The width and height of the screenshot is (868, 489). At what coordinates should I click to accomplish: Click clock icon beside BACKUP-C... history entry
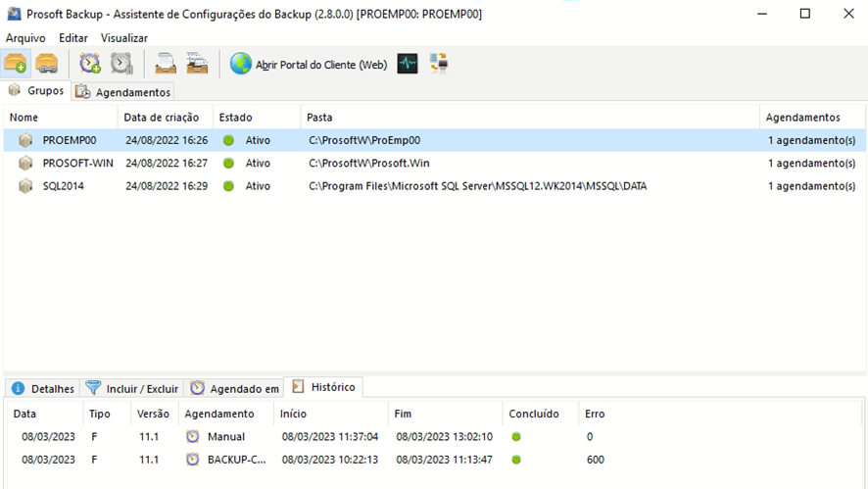click(x=193, y=459)
